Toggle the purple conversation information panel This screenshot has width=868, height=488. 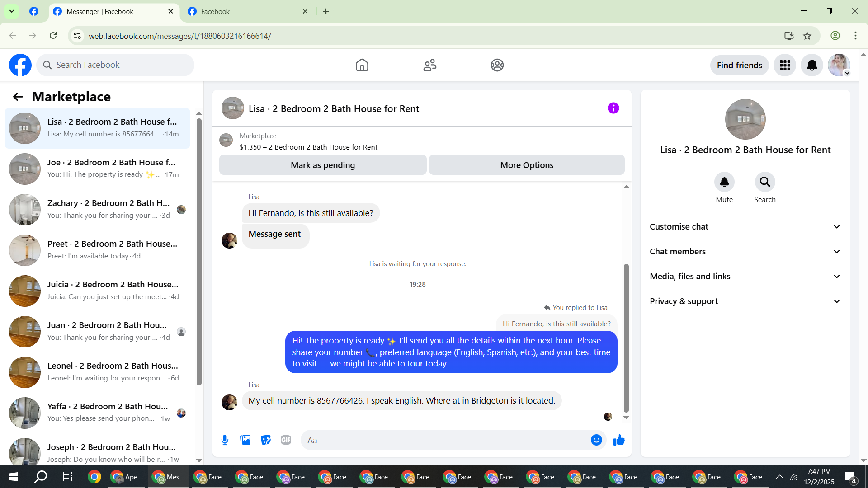613,108
